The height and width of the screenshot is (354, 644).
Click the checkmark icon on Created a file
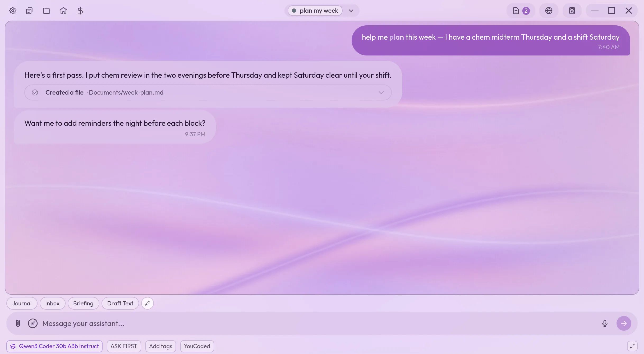pos(35,92)
